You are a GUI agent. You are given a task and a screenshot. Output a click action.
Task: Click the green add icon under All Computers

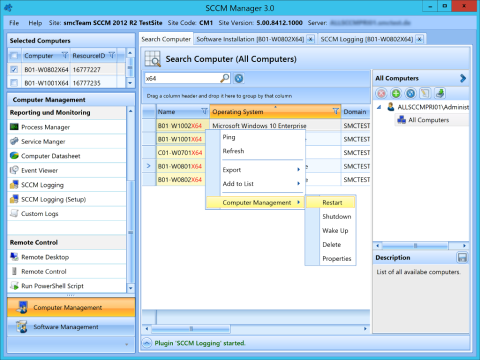396,94
